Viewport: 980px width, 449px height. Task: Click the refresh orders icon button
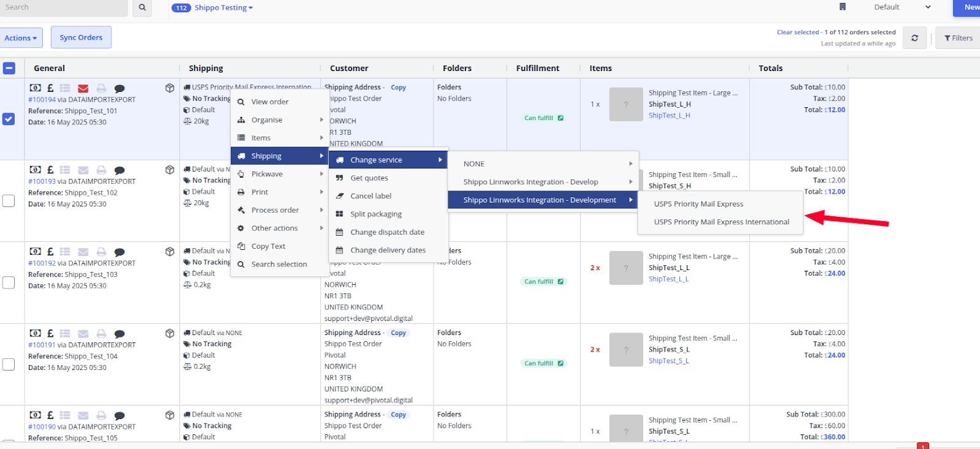tap(914, 38)
